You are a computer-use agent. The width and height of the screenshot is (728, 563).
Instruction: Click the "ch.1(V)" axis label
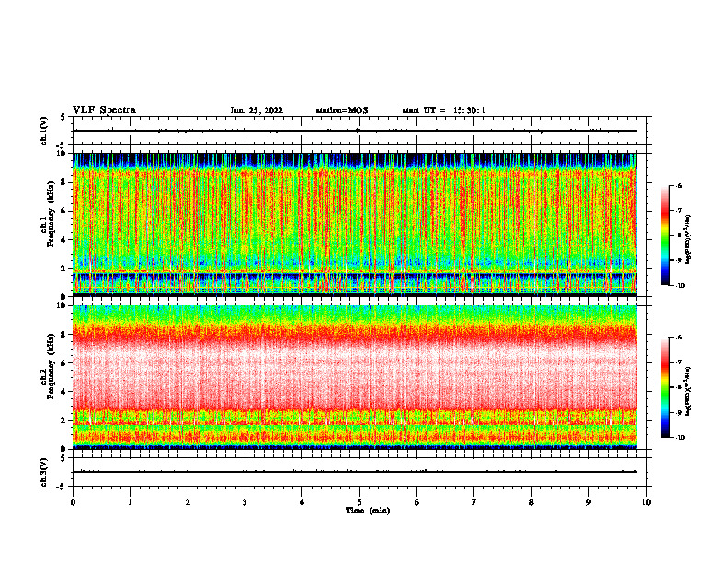(x=43, y=131)
